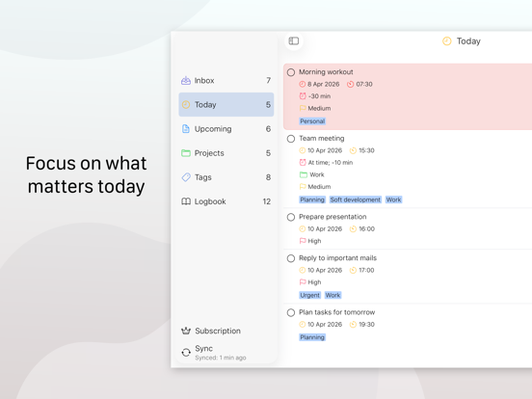Click Morning workout alarm reminder icon
The width and height of the screenshot is (532, 399).
point(303,96)
